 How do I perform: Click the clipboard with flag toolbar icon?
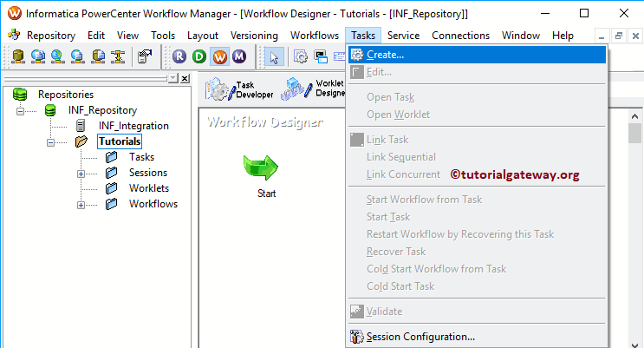click(145, 56)
